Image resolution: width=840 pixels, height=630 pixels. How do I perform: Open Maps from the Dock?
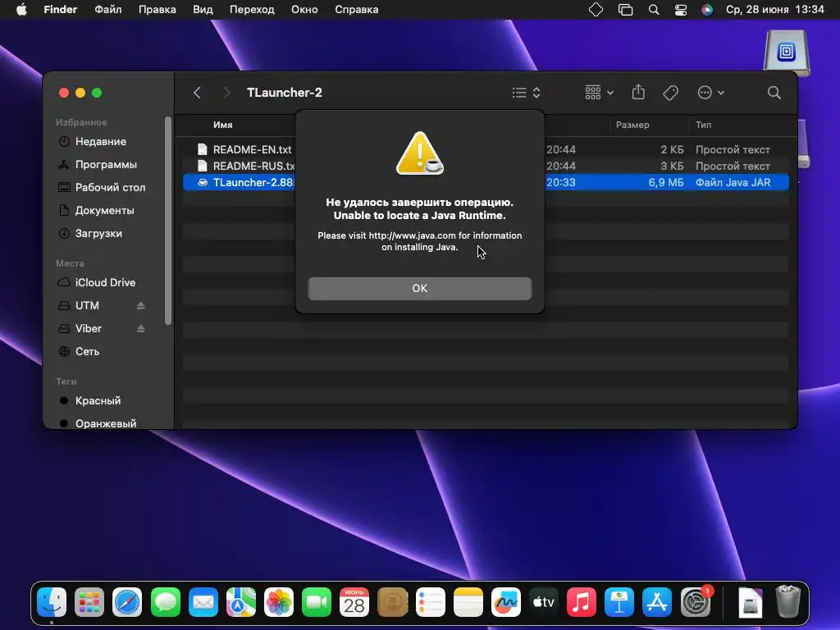[x=241, y=602]
